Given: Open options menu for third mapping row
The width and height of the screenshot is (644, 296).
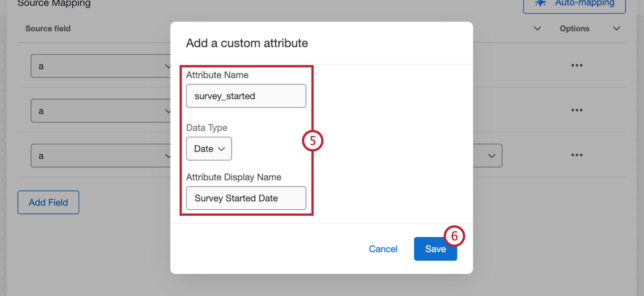Looking at the screenshot, I should pyautogui.click(x=577, y=155).
